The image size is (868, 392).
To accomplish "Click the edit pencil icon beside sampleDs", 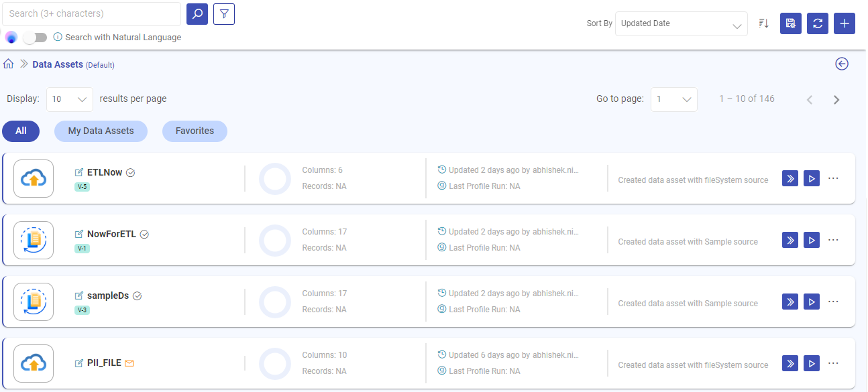I will (78, 296).
